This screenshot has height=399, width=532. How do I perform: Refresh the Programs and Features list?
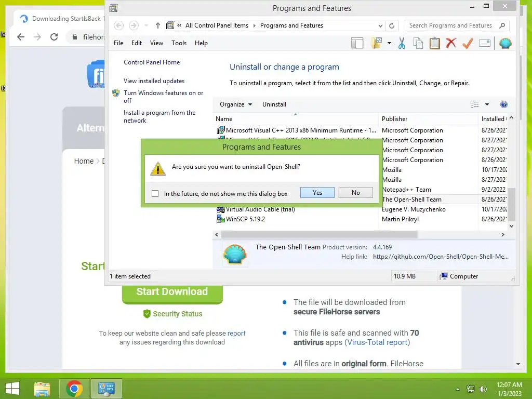392,26
